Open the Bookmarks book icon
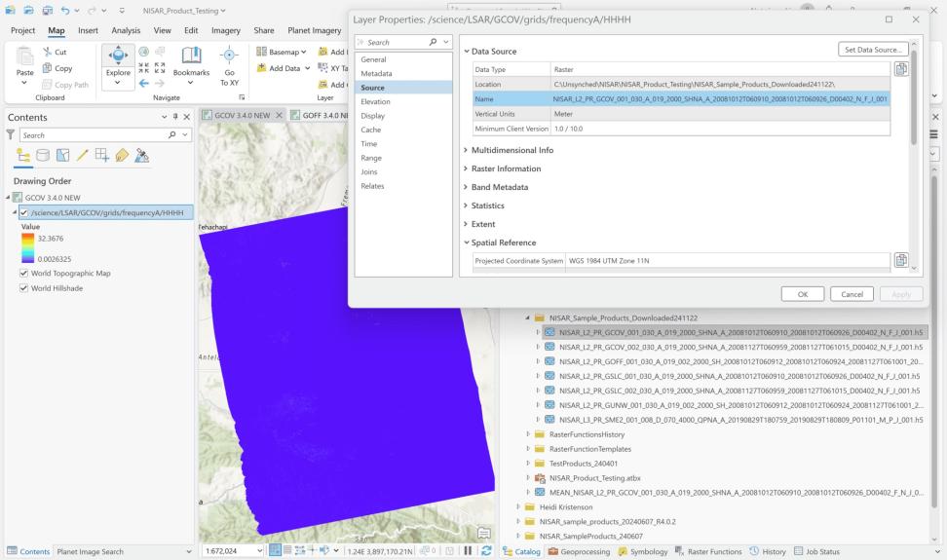This screenshot has height=560, width=947. tap(191, 56)
